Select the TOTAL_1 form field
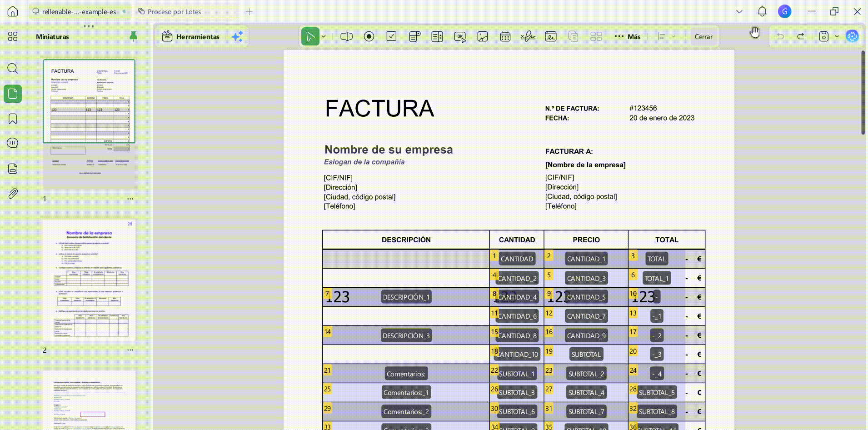The image size is (868, 430). pyautogui.click(x=657, y=279)
